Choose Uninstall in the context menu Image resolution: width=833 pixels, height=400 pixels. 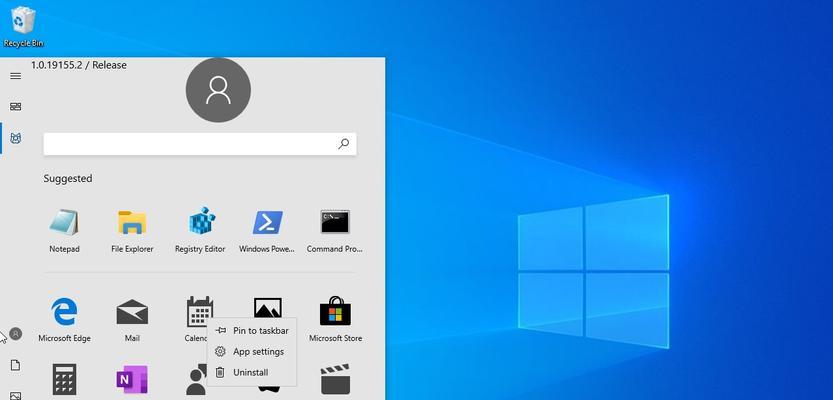click(x=251, y=372)
